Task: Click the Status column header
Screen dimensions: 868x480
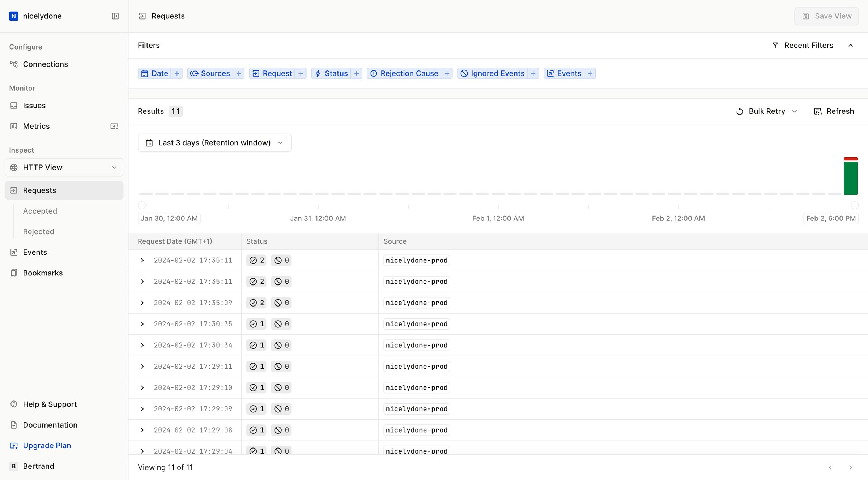Action: [257, 241]
